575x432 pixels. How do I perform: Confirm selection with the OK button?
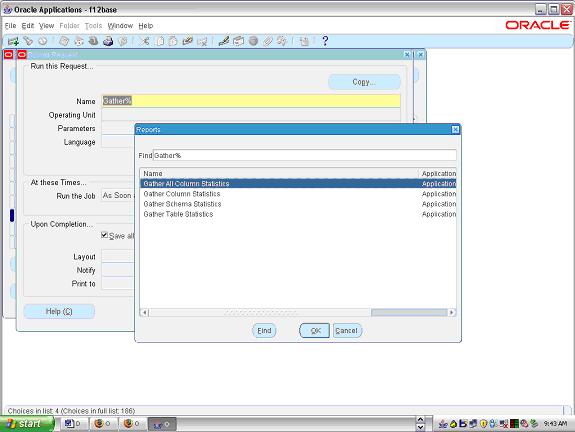click(x=315, y=331)
